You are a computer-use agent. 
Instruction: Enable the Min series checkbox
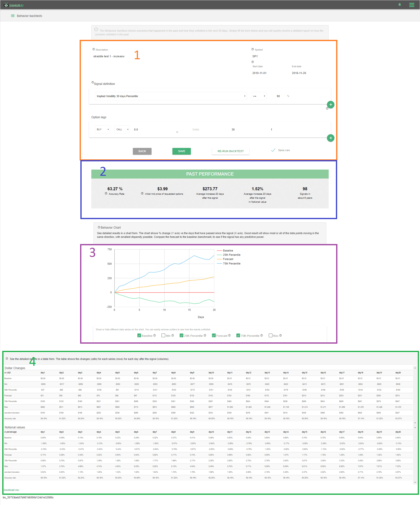point(163,335)
